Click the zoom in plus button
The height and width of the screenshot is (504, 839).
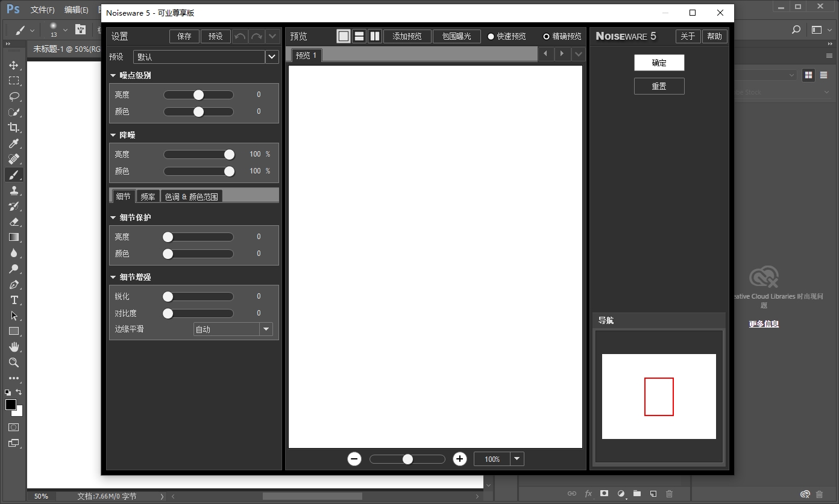click(x=460, y=459)
